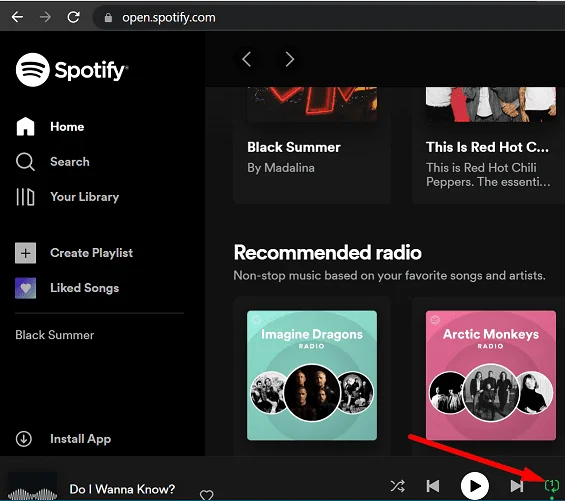Open the Home section
565x501 pixels.
pos(67,127)
